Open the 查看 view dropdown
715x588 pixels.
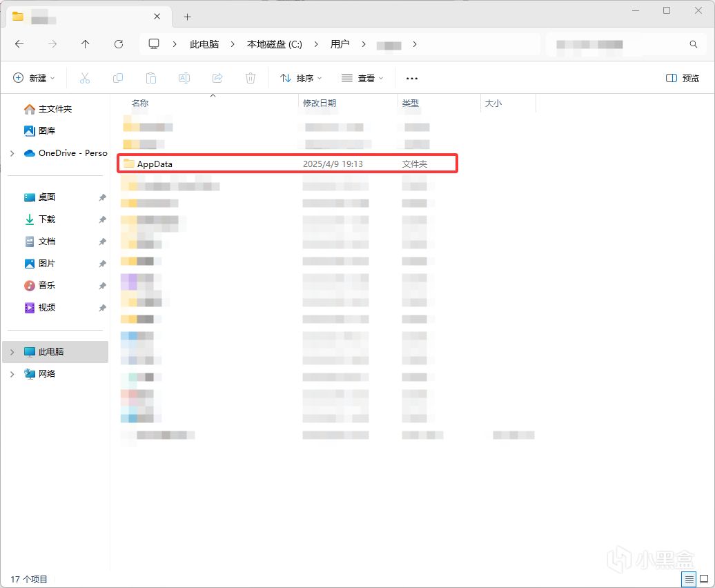(362, 79)
